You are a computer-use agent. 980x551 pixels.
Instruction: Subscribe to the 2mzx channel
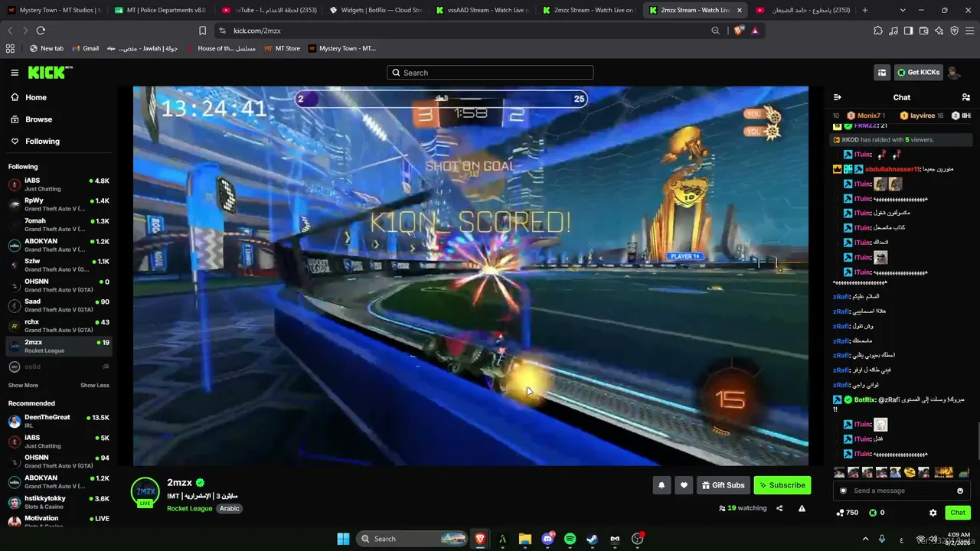coord(782,485)
